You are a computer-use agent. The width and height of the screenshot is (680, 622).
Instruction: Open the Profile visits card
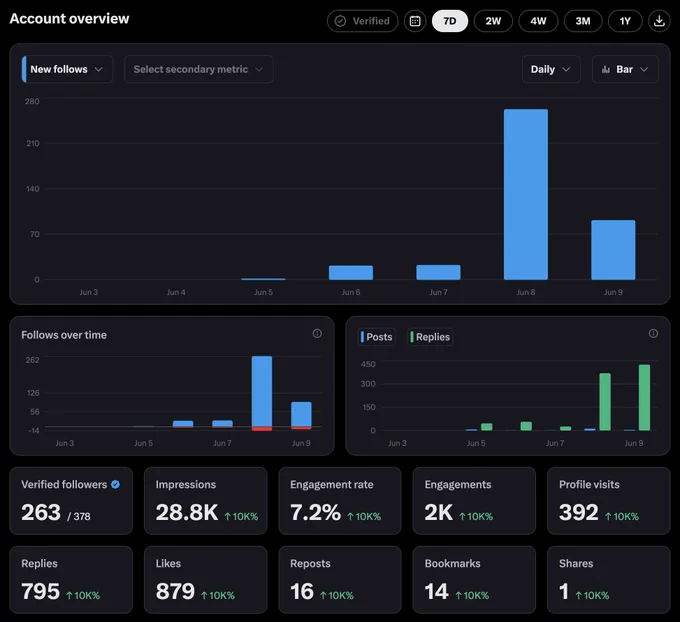(609, 501)
